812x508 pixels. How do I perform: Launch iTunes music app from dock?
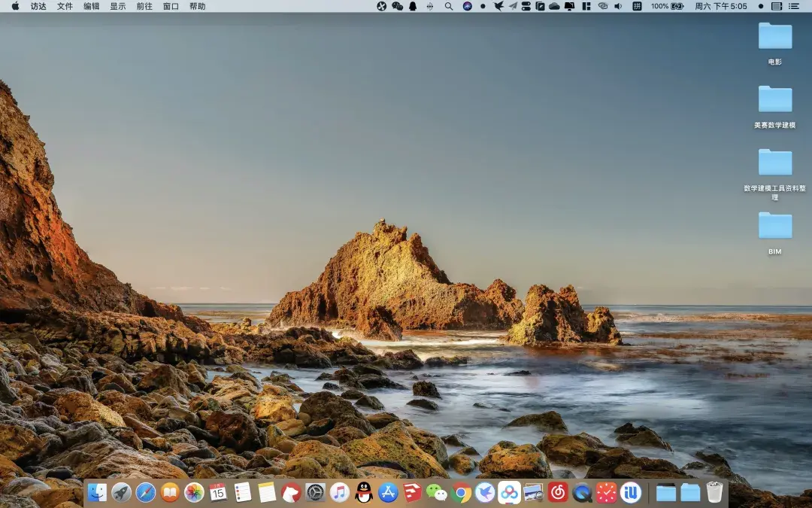point(339,493)
